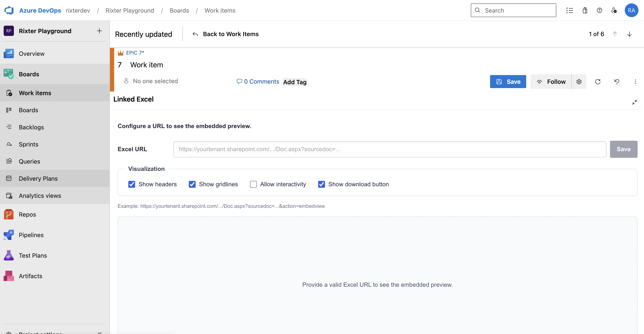The image size is (644, 334).
Task: Open more actions ellipsis menu
Action: click(x=635, y=82)
